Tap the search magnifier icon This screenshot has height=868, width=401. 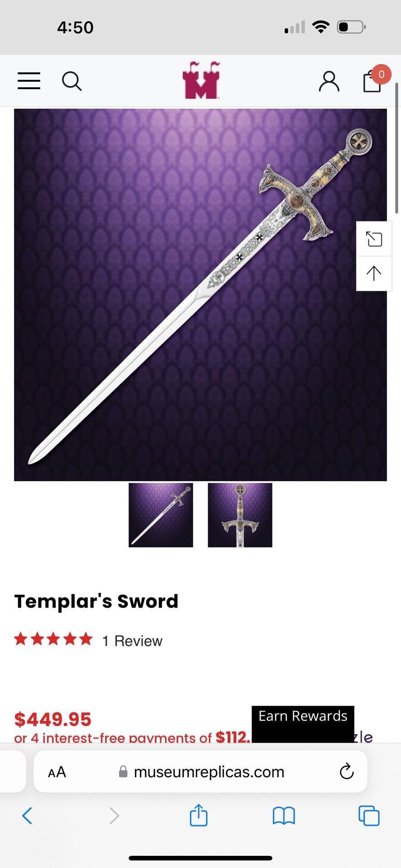tap(72, 81)
